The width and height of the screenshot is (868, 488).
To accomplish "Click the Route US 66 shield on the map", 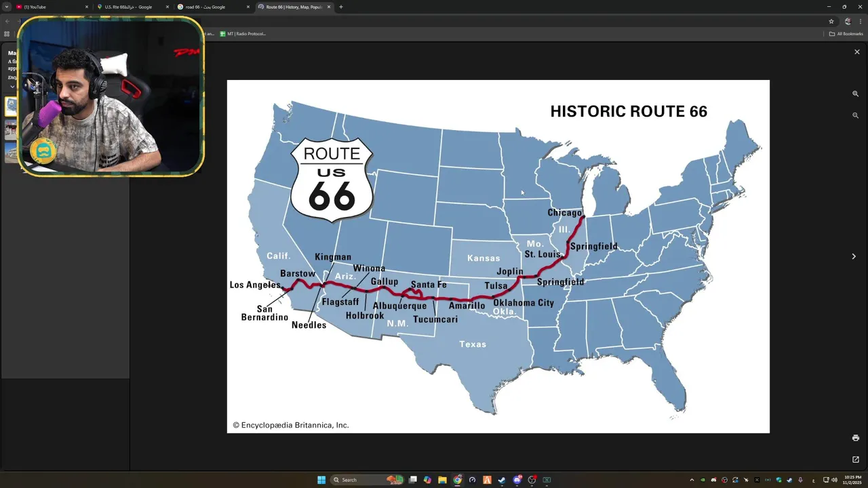I will pos(332,180).
